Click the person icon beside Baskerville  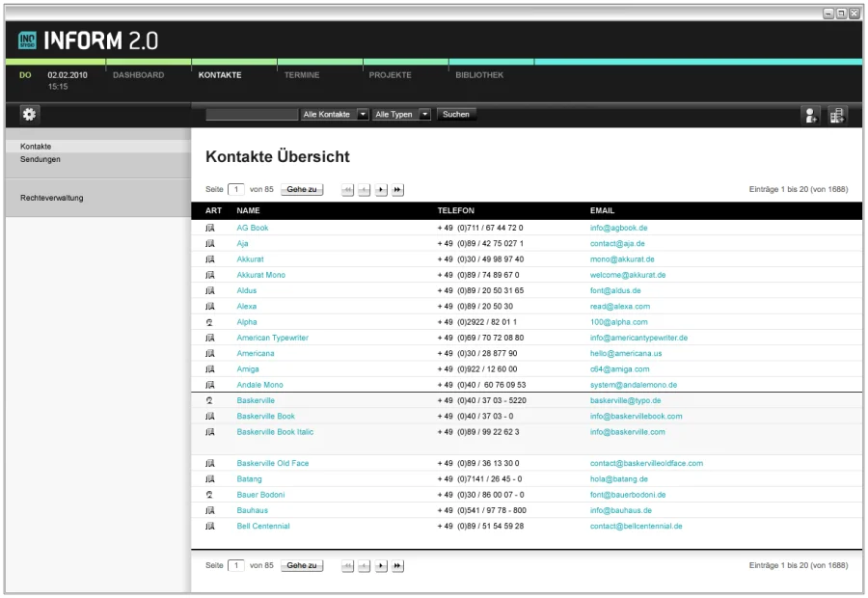coord(210,400)
